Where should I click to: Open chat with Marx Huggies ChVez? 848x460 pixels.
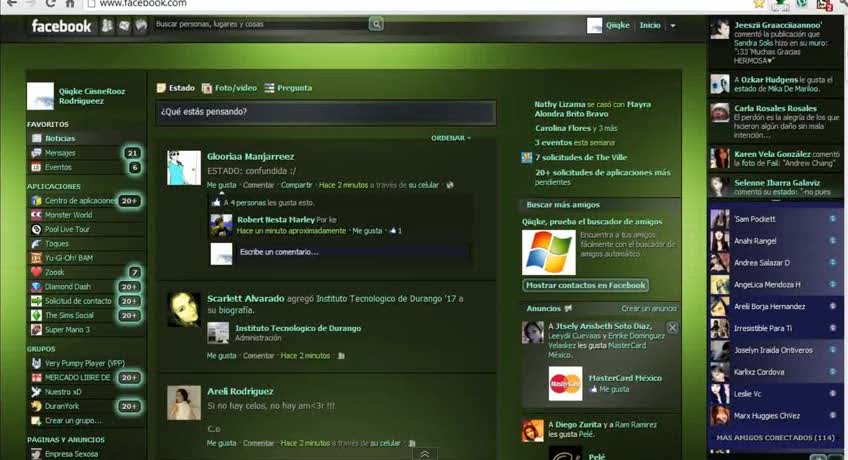(x=775, y=416)
